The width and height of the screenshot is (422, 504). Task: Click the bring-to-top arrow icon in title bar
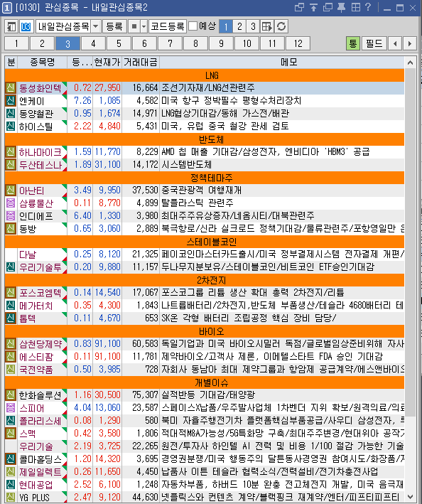click(313, 7)
